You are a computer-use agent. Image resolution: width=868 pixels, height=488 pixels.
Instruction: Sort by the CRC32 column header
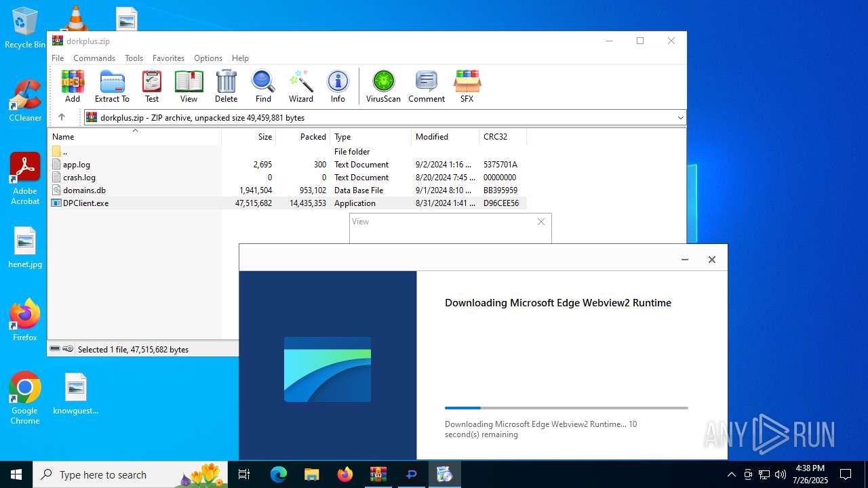[x=502, y=137]
